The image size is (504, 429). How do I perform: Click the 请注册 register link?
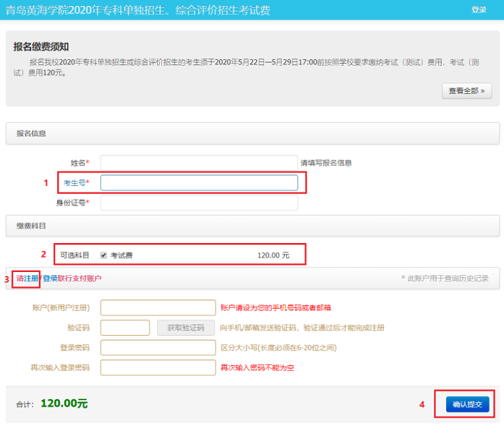coord(27,278)
